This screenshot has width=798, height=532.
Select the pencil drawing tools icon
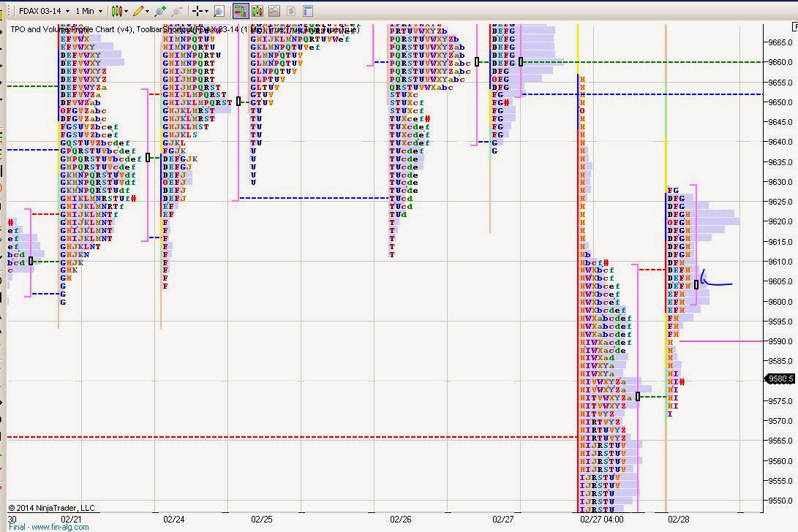(x=138, y=11)
